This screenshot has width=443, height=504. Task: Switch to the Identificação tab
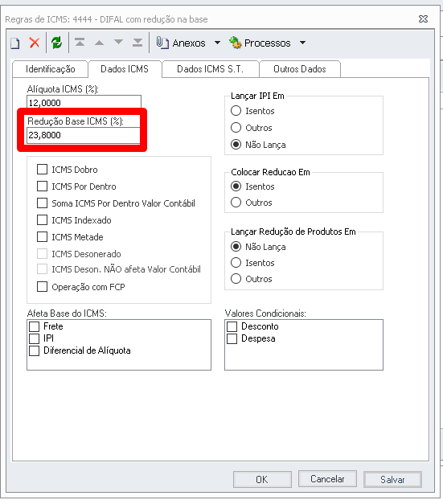(x=50, y=69)
